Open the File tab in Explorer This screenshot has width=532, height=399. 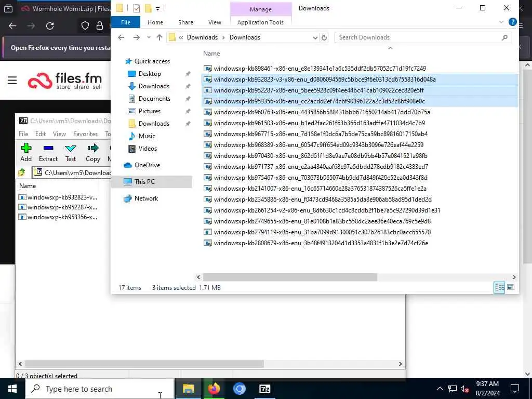coord(126,22)
